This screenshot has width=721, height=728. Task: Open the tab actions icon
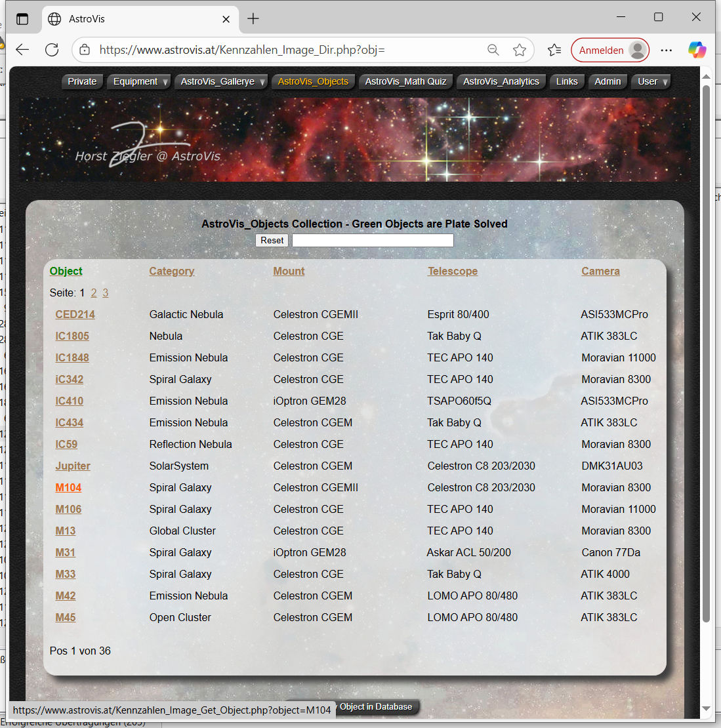pos(22,18)
